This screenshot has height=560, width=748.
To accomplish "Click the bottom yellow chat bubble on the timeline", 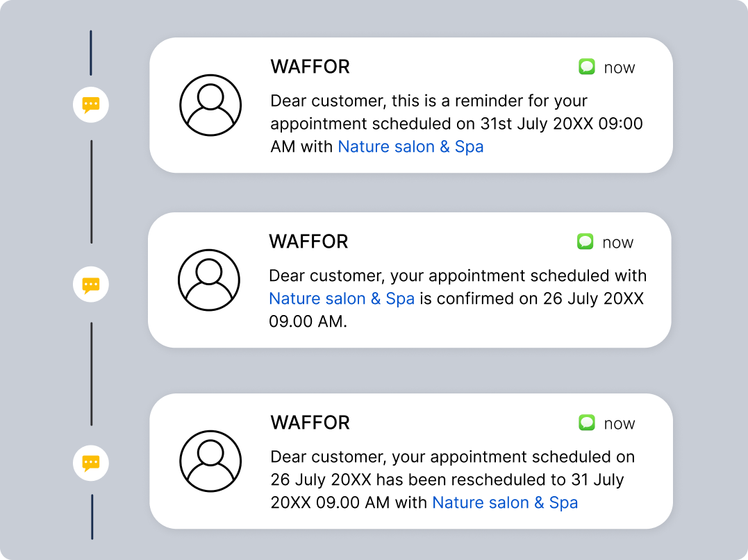I will tap(91, 462).
